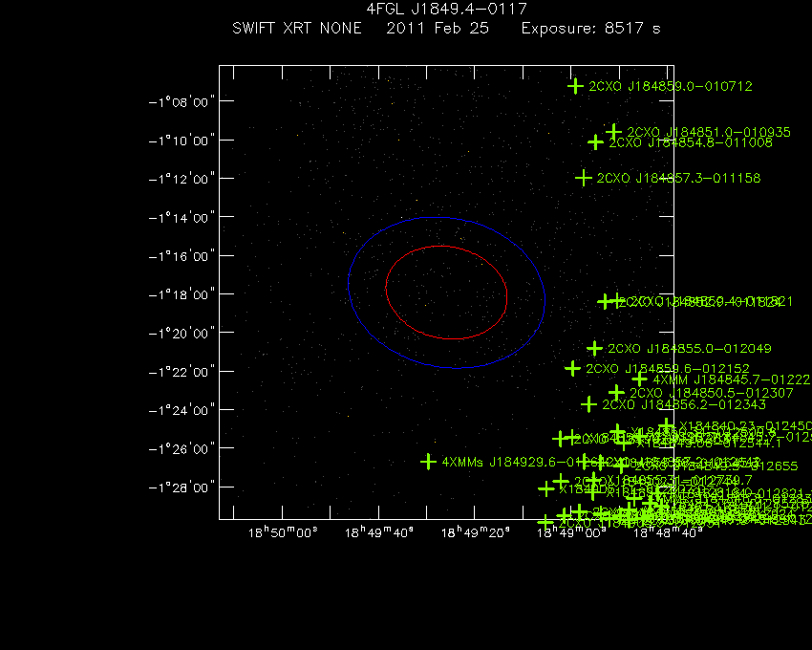Screen dimensions: 812x650
Task: Select the label 2CXO J184857.3-011158
Action: 678,178
